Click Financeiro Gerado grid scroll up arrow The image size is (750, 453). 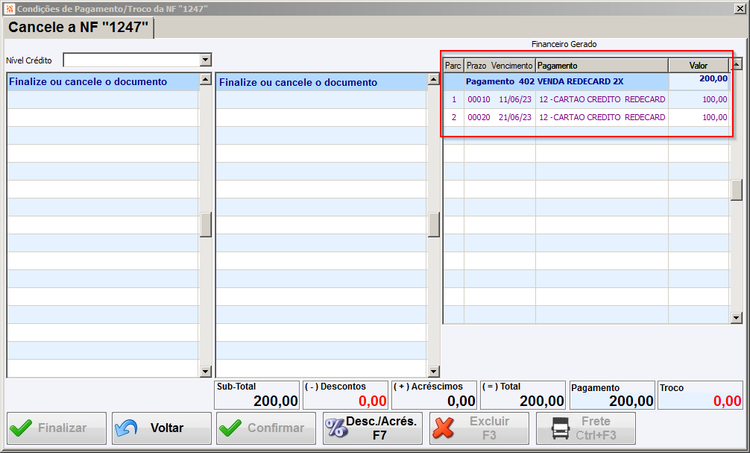tap(737, 64)
